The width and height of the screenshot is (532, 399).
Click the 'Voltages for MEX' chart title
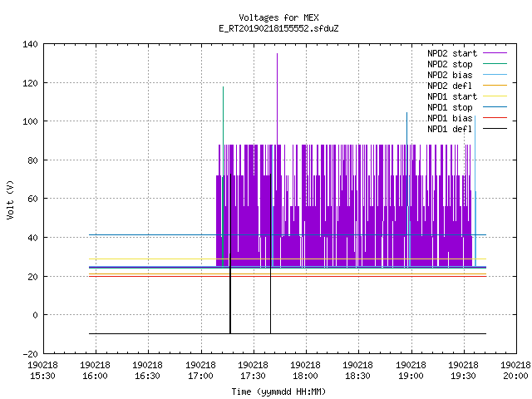278,17
